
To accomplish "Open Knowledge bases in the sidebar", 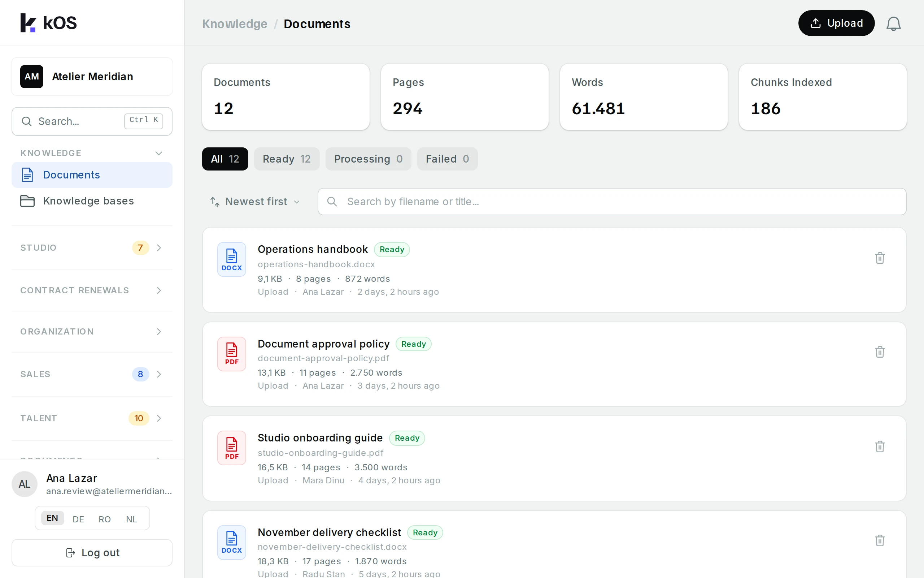I will coord(92,201).
